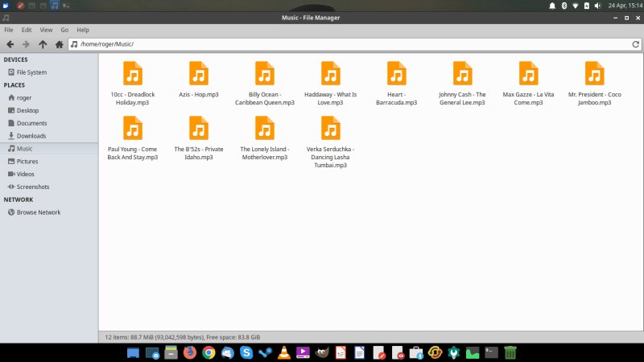Screen dimensions: 644x362
Task: Open the Help menu
Action: click(x=83, y=30)
